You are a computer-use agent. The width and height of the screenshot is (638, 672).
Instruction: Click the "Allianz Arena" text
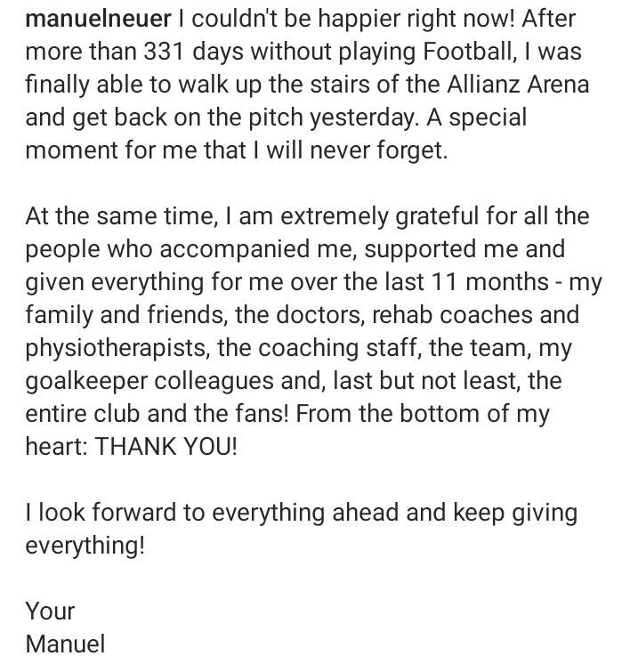[505, 85]
